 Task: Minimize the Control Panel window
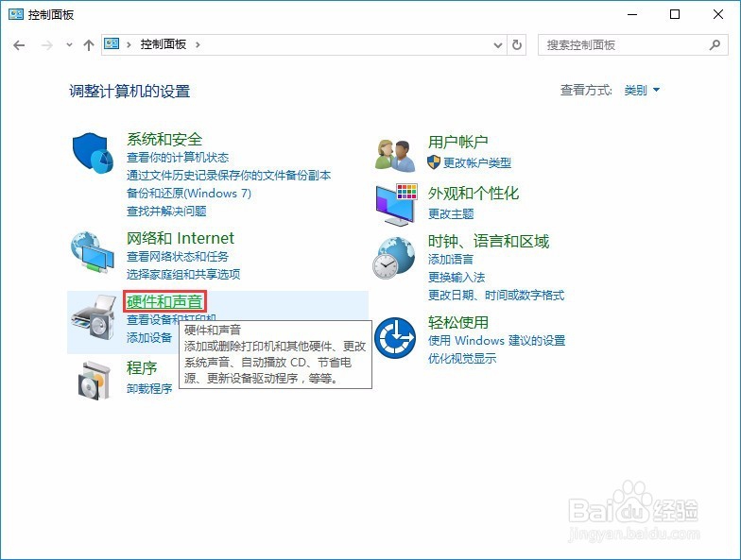631,15
